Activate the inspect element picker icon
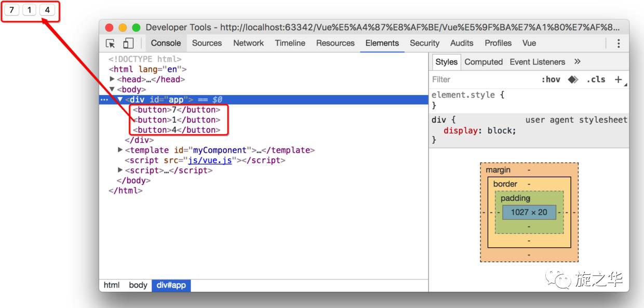This screenshot has height=308, width=644. pyautogui.click(x=110, y=44)
